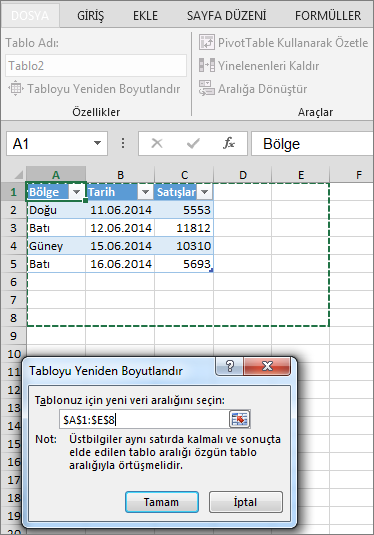Select row 3 header

(x=14, y=228)
